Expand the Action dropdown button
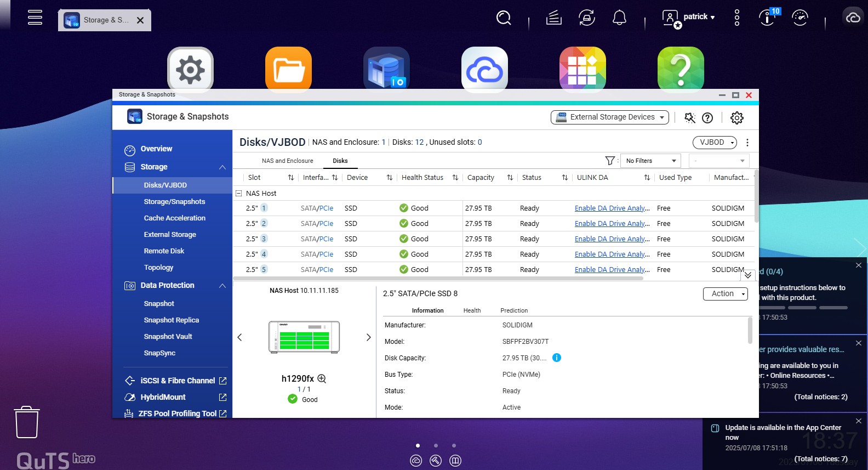This screenshot has width=868, height=470. click(x=726, y=294)
